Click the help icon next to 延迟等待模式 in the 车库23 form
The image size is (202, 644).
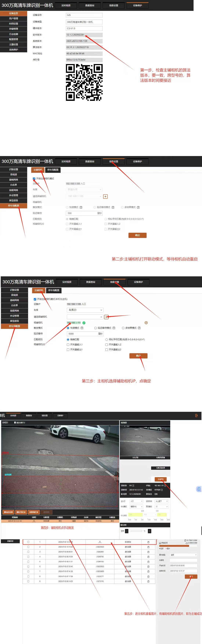tap(114, 328)
